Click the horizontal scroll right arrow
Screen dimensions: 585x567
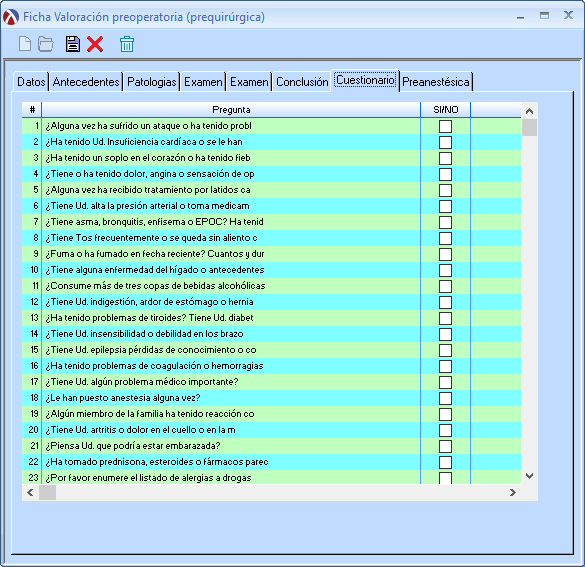pos(513,492)
